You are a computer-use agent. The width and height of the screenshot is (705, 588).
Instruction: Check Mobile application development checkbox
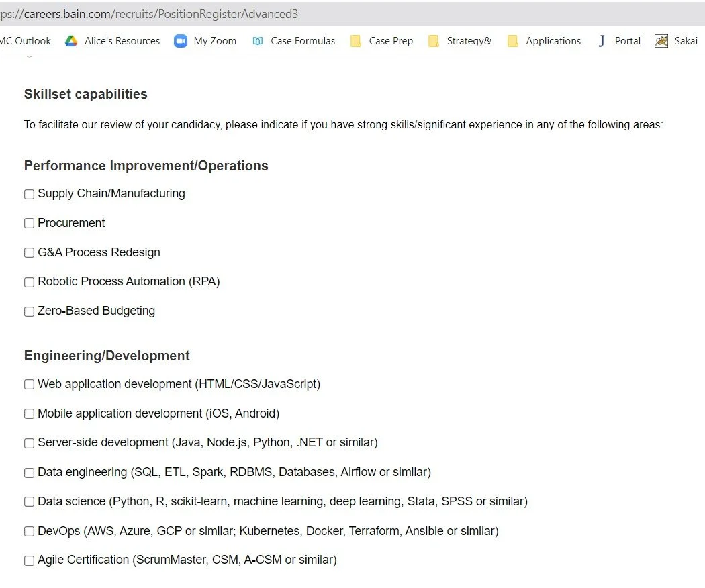pyautogui.click(x=30, y=414)
